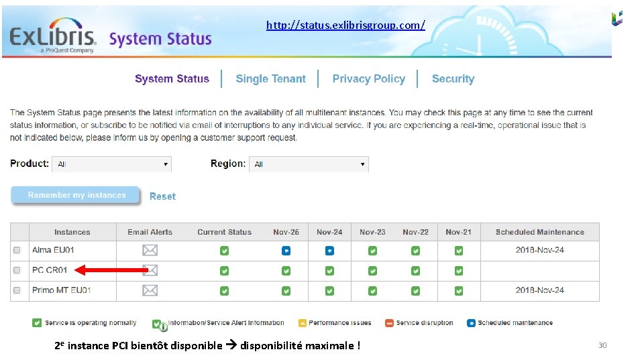
Task: Click PC CR01 current status green icon
Action: 224,271
